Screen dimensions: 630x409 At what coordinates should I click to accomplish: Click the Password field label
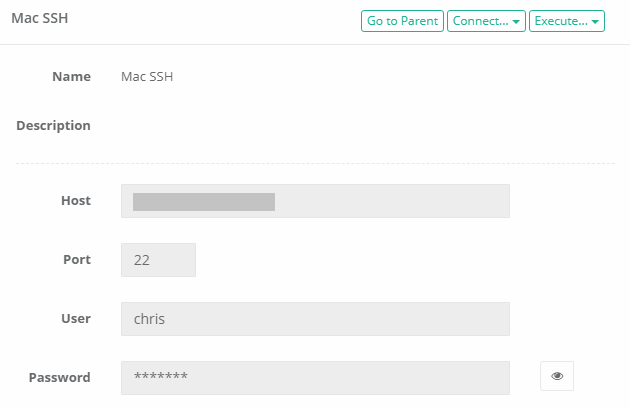[x=59, y=378]
